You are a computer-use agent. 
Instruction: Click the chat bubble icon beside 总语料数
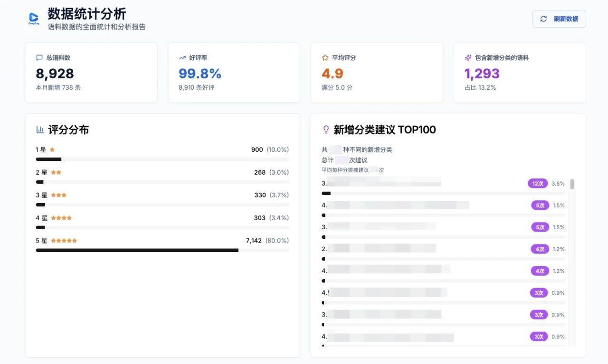point(39,58)
